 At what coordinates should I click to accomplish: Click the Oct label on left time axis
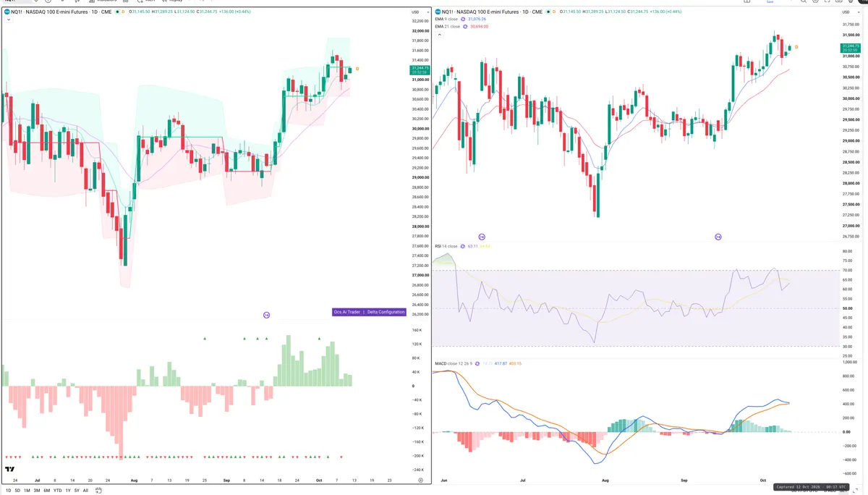tap(318, 480)
